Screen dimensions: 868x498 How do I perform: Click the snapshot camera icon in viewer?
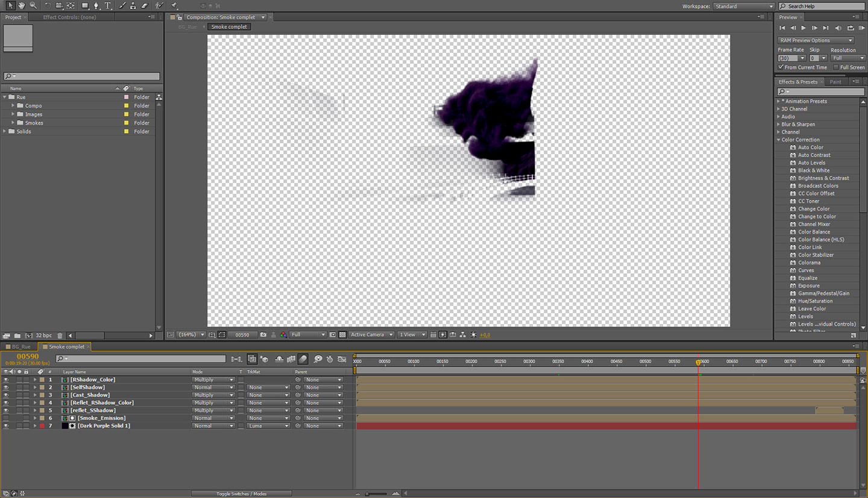coord(263,335)
